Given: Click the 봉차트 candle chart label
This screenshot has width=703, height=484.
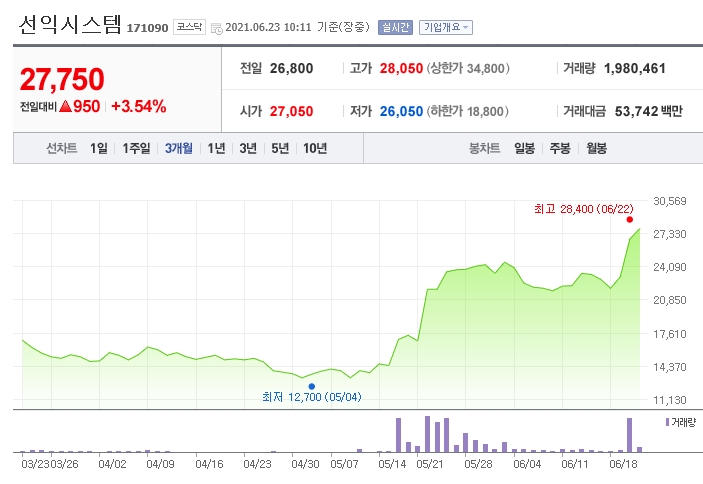Looking at the screenshot, I should (484, 148).
